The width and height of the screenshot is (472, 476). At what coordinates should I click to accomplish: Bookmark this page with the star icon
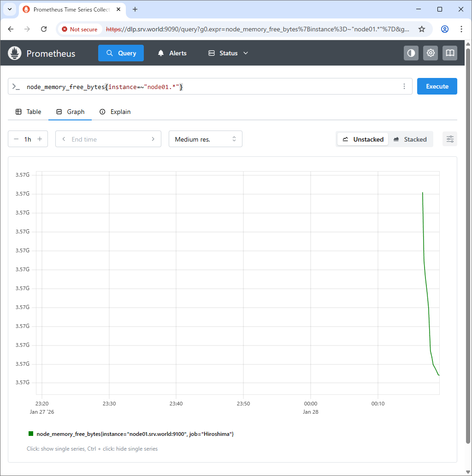pos(422,29)
